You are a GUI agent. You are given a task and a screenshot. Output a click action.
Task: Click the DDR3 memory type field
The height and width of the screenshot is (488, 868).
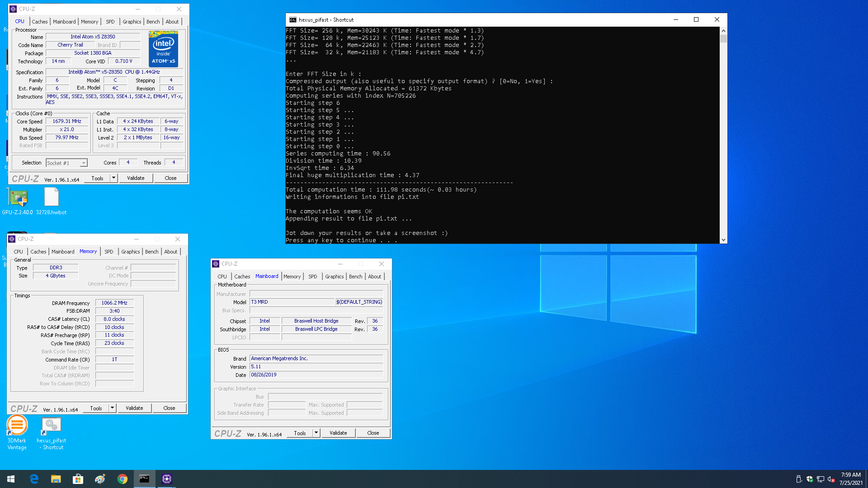(x=56, y=268)
